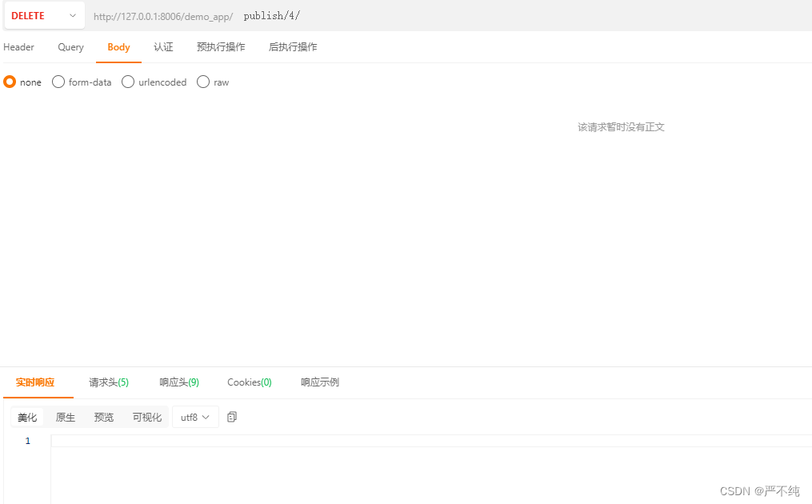Switch to the Header tab
The width and height of the screenshot is (812, 504).
click(18, 46)
